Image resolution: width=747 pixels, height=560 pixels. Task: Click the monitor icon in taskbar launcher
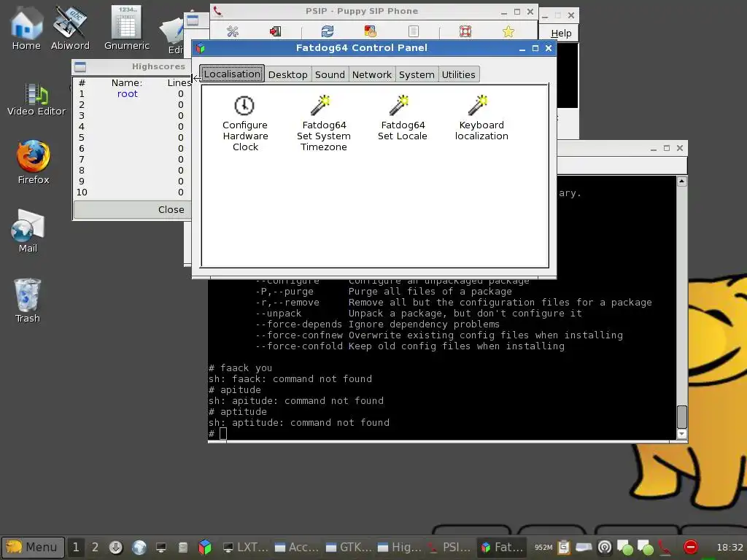tap(161, 548)
